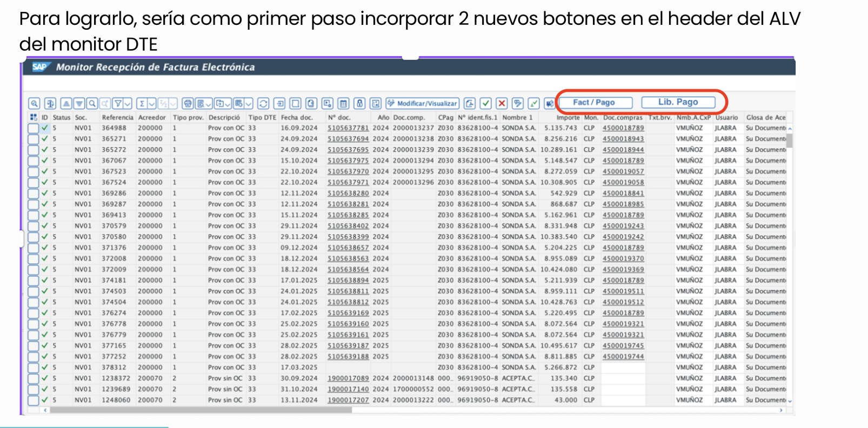Select the row with Referencia 364988
Screen dimensions: 868x428
33,128
